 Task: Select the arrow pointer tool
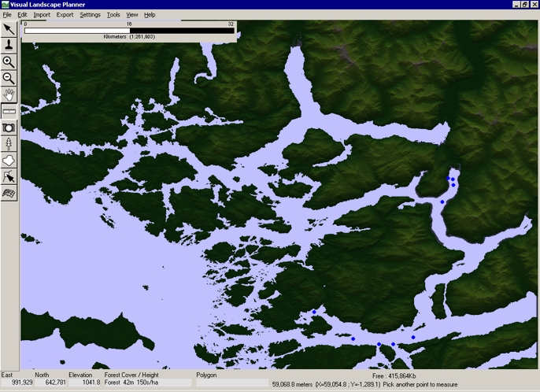9,29
